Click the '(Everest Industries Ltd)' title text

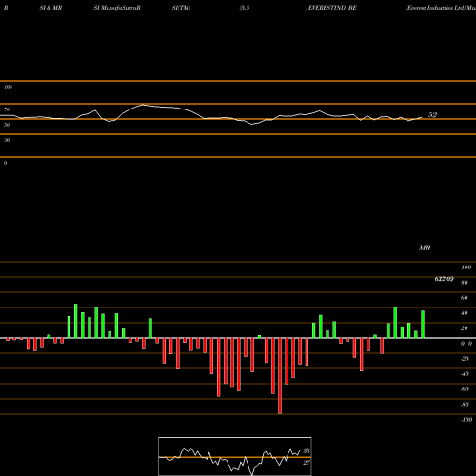(x=435, y=8)
